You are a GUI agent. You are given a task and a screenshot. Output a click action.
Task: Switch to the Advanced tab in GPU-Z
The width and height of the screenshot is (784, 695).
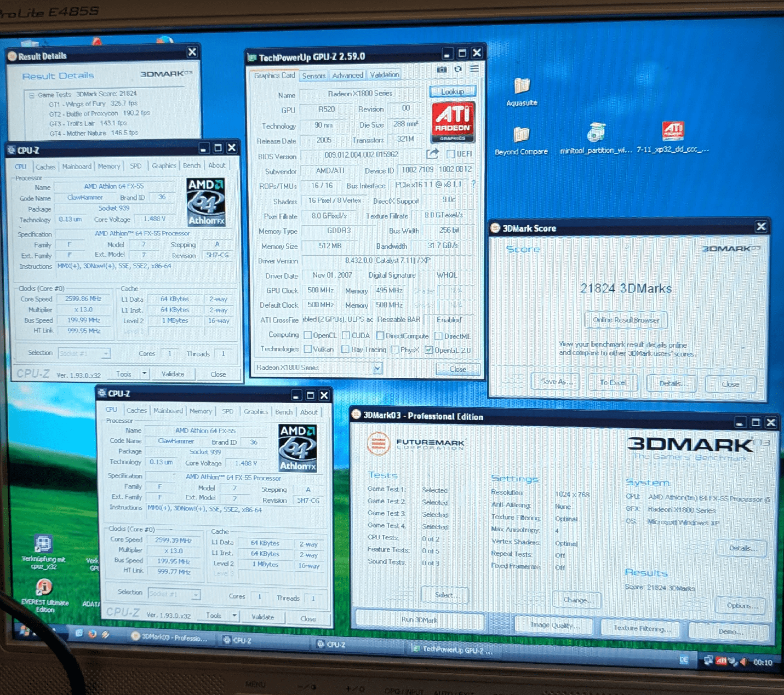tap(347, 76)
